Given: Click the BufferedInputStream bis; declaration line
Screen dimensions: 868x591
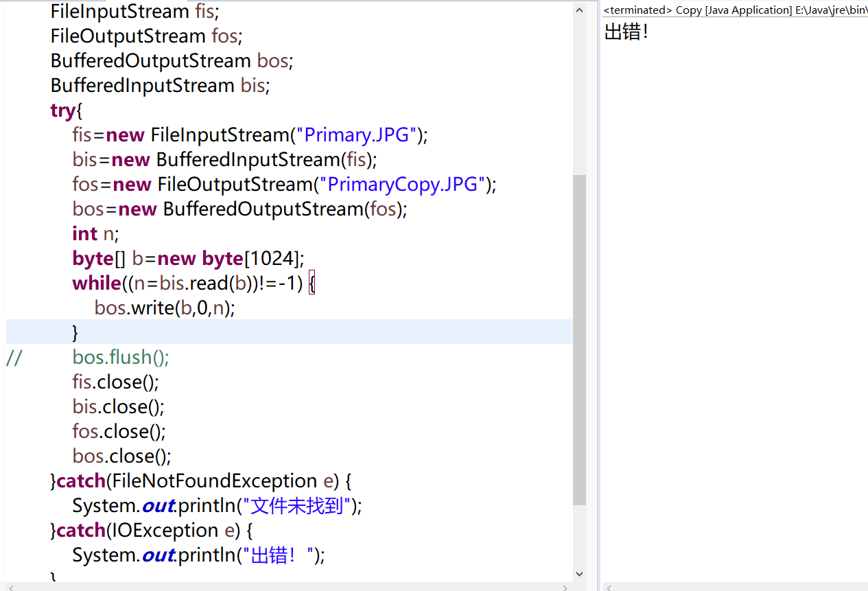Looking at the screenshot, I should 161,85.
